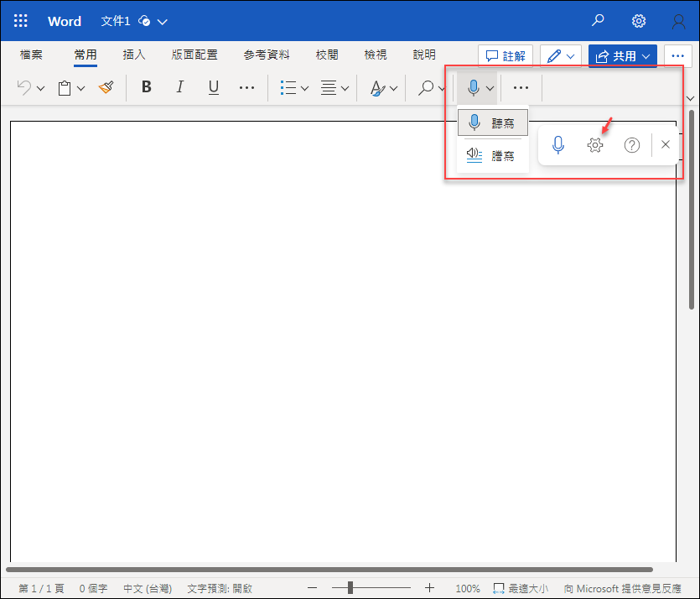Expand the Dictate dropdown arrow
This screenshot has height=599, width=700.
coord(490,88)
